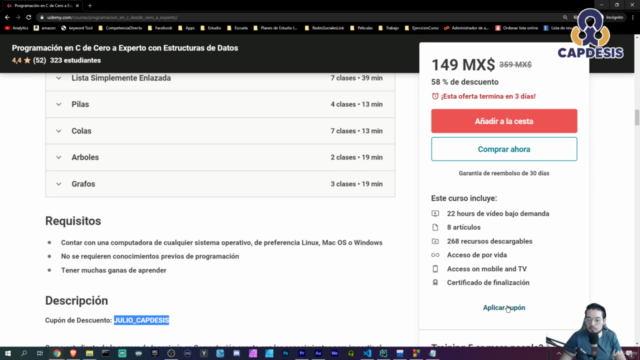Open the Estudio bookmark folder
The image size is (640, 360).
[211, 28]
